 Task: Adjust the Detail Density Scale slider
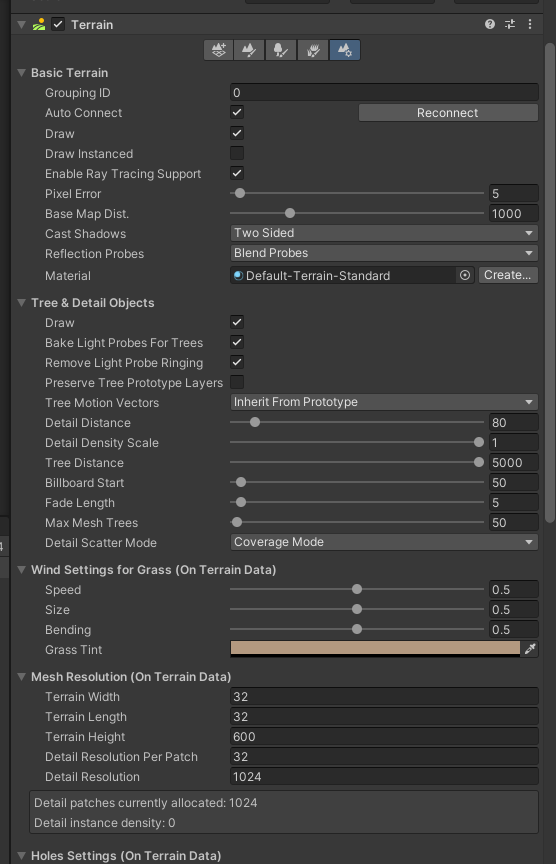357,442
